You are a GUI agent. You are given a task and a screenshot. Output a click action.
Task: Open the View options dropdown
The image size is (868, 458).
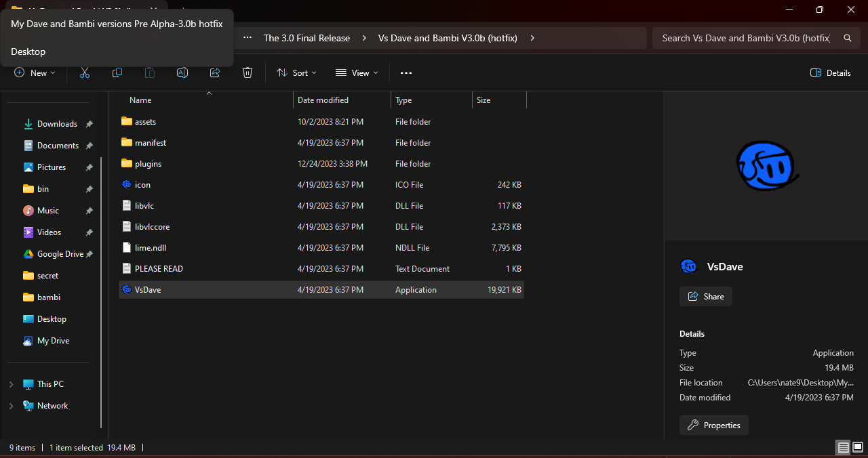point(356,72)
